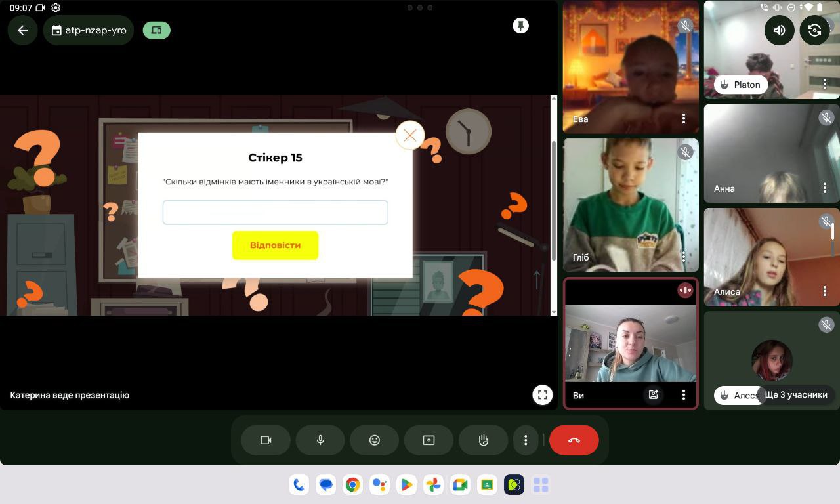The height and width of the screenshot is (504, 840).
Task: Open options menu for Алиса's tile
Action: tap(825, 291)
